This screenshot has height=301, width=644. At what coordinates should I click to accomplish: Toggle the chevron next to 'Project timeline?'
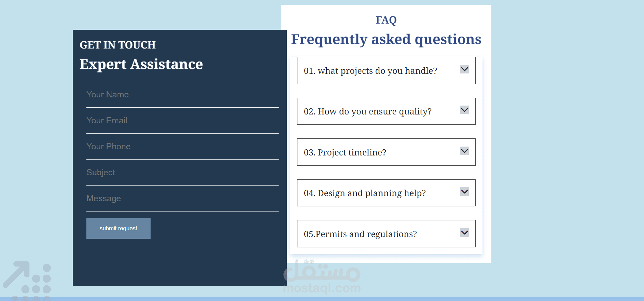click(464, 151)
